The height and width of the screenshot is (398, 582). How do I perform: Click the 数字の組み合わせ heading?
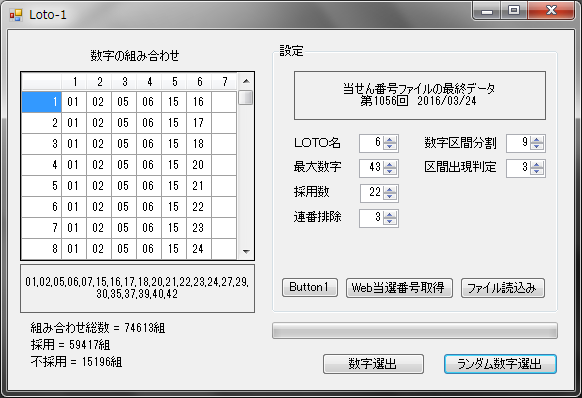pos(135,56)
